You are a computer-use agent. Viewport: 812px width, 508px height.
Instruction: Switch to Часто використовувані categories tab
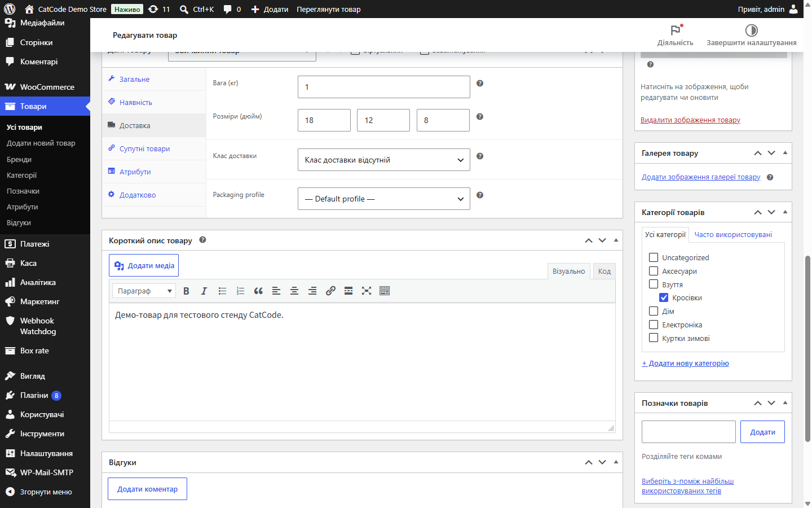(x=733, y=235)
